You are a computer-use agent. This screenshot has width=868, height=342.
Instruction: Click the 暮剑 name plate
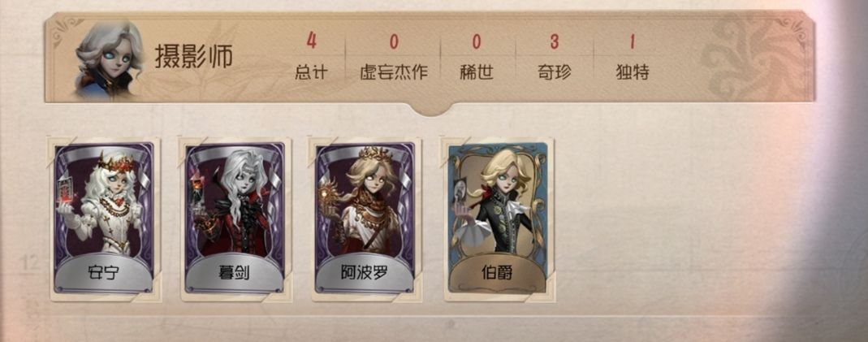(x=235, y=274)
